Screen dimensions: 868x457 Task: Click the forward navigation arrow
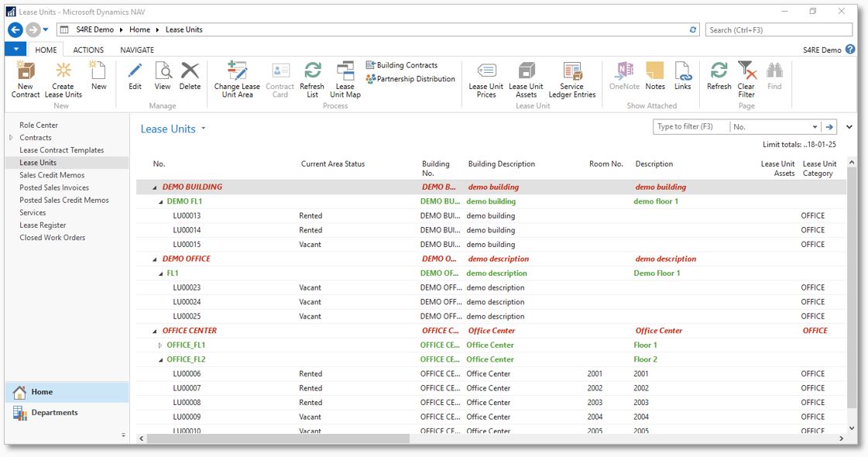pos(33,29)
